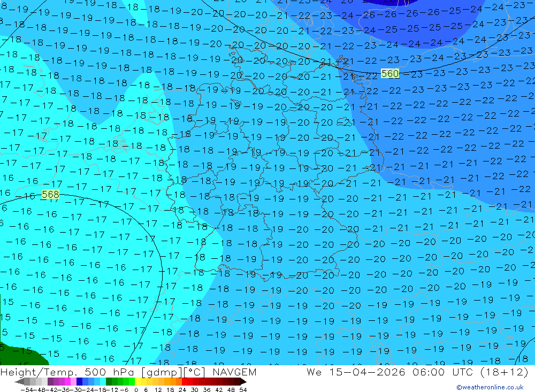Click the 568 height contour label
Viewport: 535px width, 392px height.
coord(50,195)
